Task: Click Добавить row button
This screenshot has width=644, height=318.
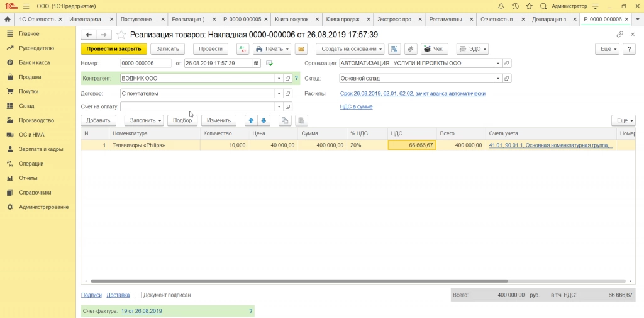Action: pos(99,120)
